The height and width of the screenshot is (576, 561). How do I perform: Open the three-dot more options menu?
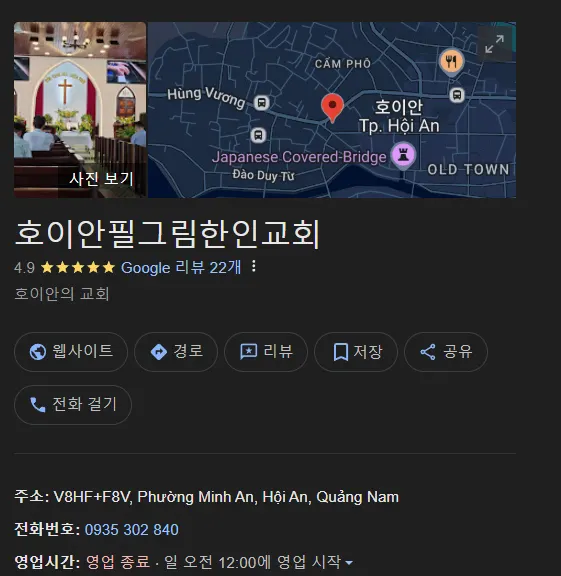253,266
